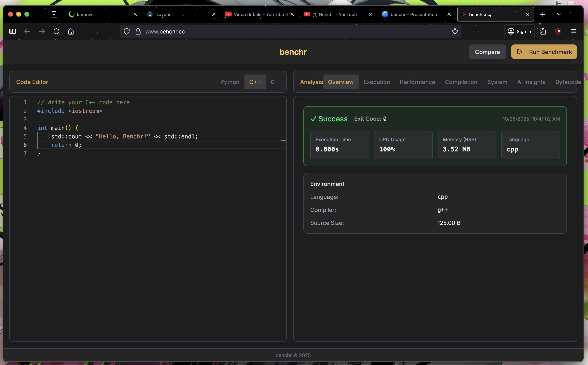This screenshot has width=588, height=365.
Task: Open the extensions puzzle icon
Action: 543,31
